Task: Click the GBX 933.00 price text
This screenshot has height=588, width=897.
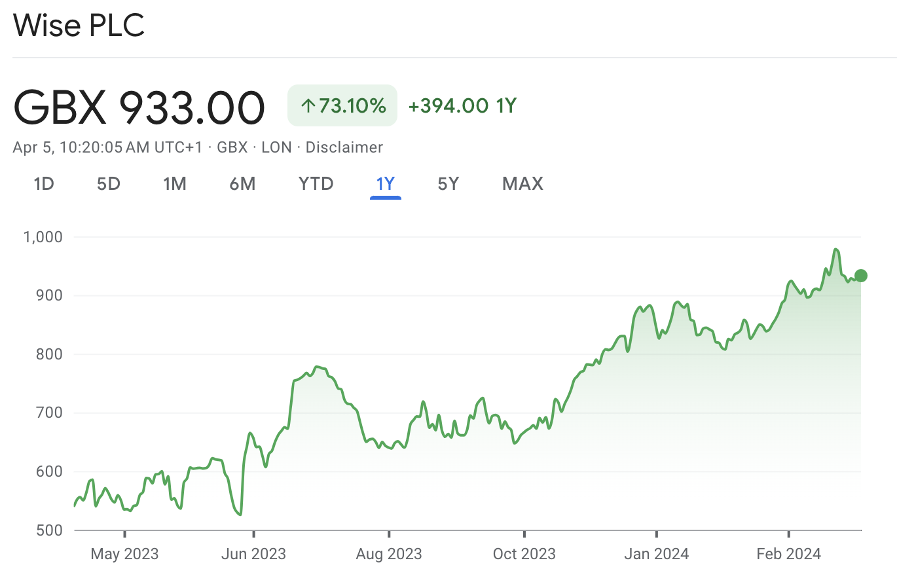Action: click(139, 107)
